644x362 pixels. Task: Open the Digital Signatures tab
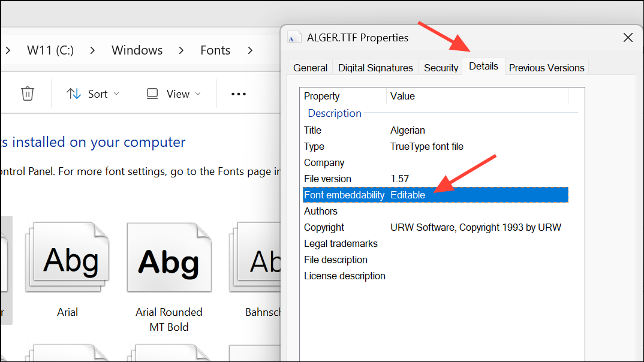click(375, 67)
